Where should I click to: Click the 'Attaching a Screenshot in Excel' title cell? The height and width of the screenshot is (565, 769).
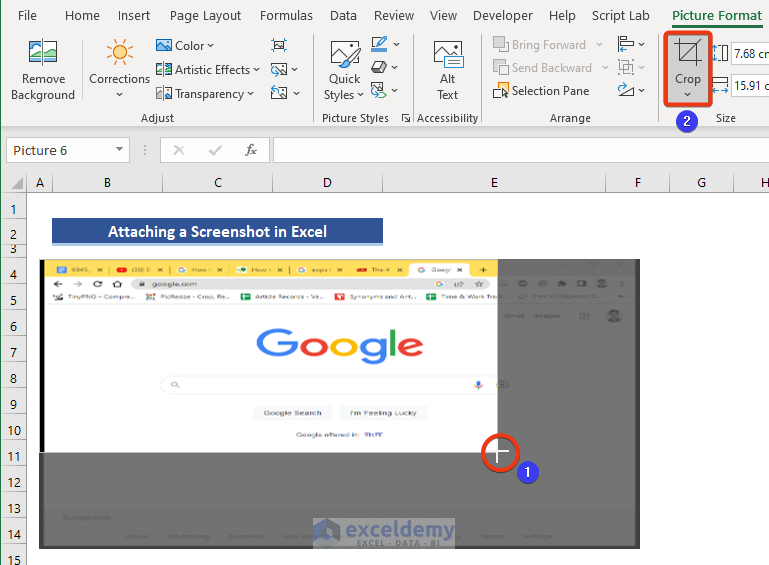click(x=217, y=231)
